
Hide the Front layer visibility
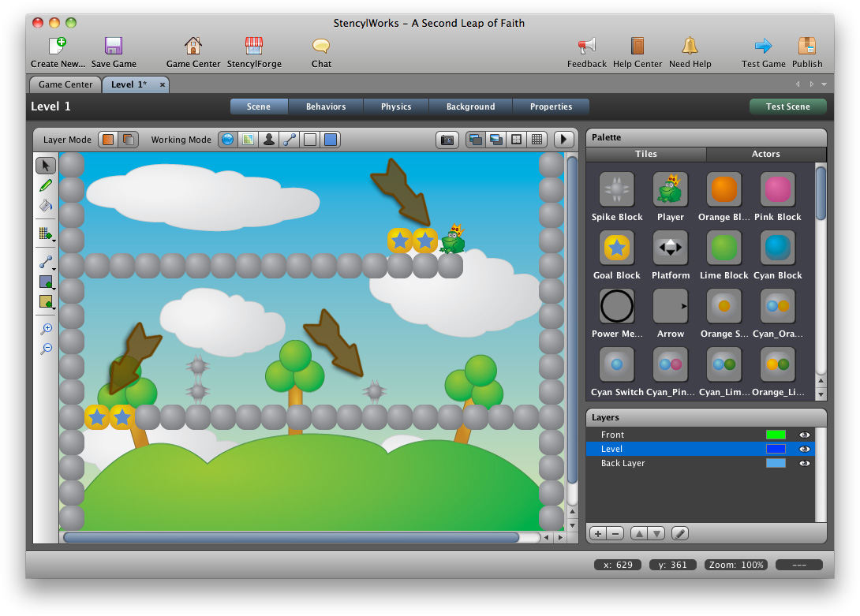point(804,435)
